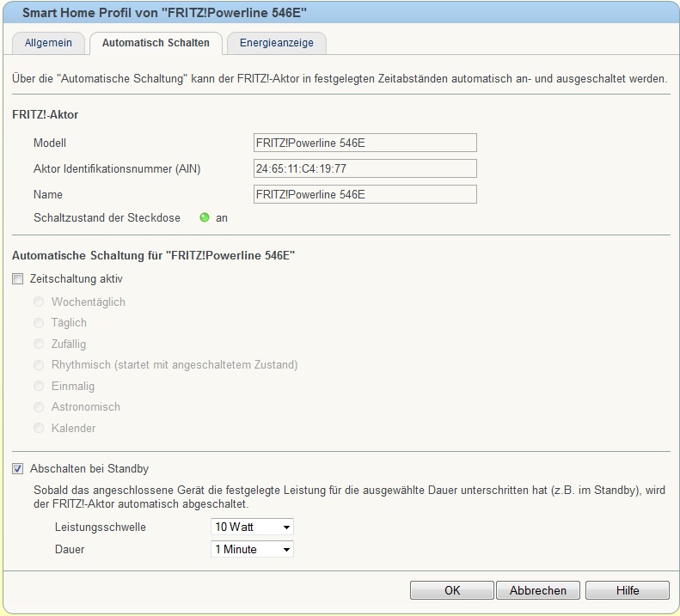Screen dimensions: 680x616
Task: Select the Kalender radio button
Action: (39, 429)
